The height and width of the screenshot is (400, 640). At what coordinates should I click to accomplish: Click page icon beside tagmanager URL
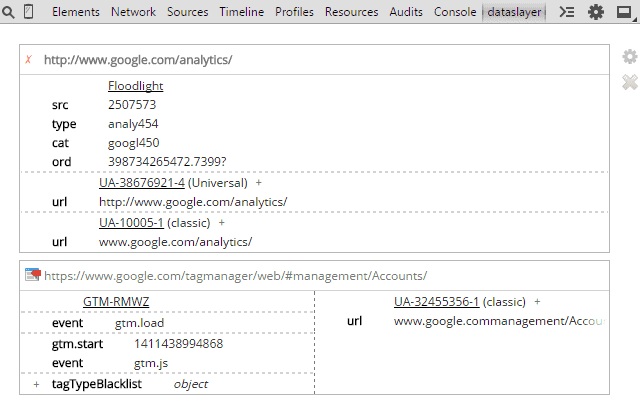(33, 274)
